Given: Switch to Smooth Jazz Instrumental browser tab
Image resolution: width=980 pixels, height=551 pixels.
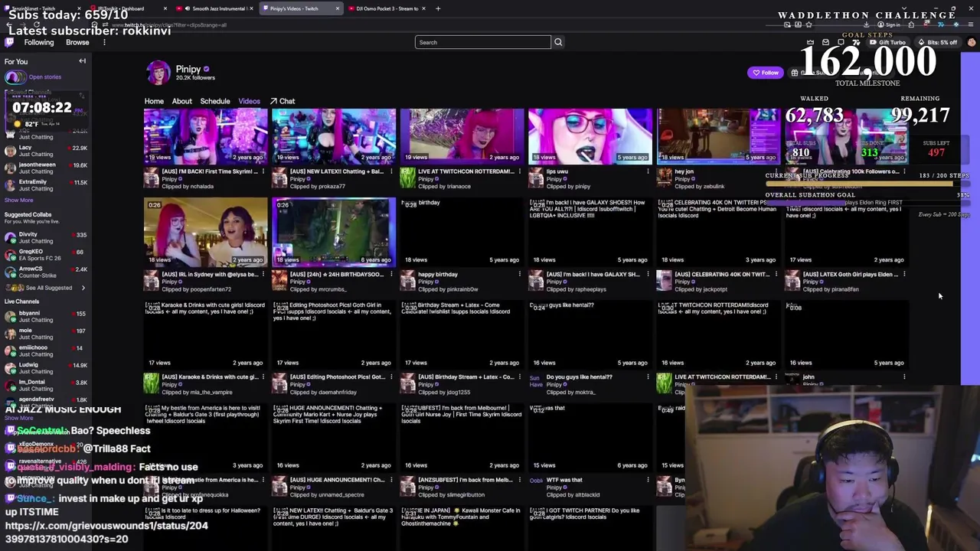Looking at the screenshot, I should pos(214,8).
